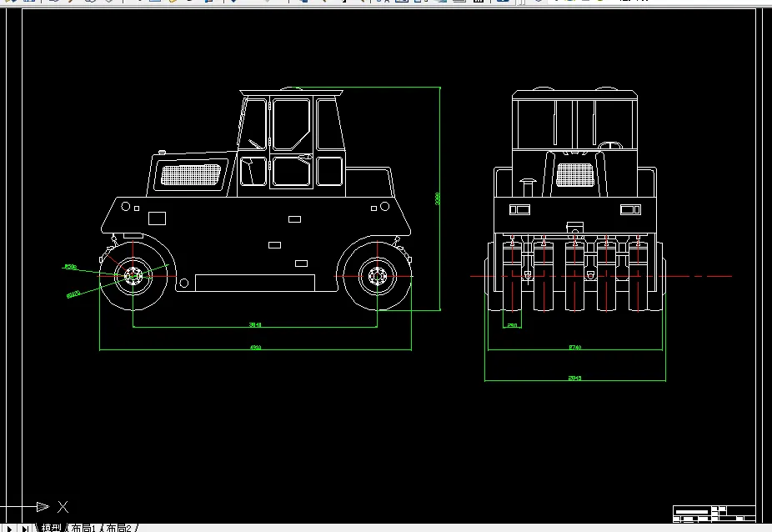This screenshot has width=772, height=532.
Task: Select the lower diameter leader text near front wheel
Action: (73, 294)
